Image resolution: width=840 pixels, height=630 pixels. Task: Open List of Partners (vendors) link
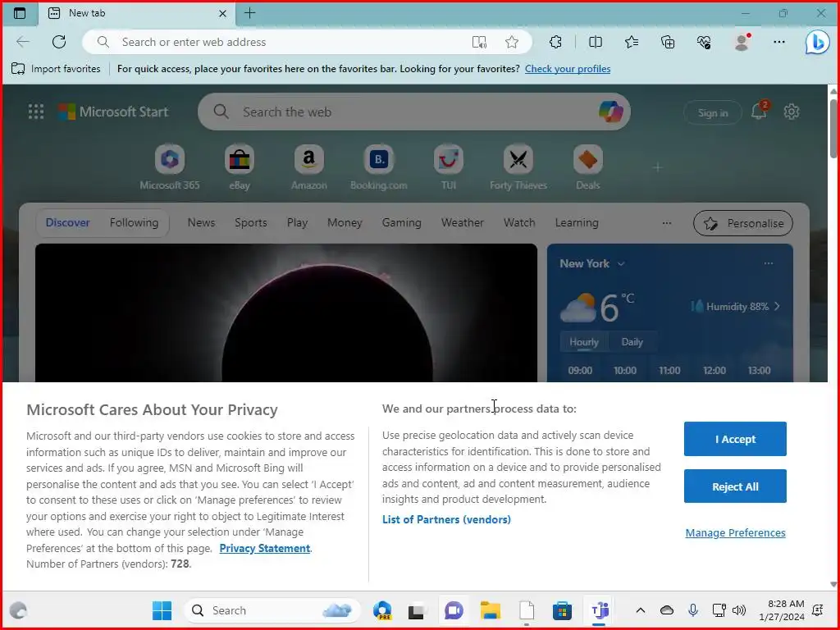(x=446, y=519)
